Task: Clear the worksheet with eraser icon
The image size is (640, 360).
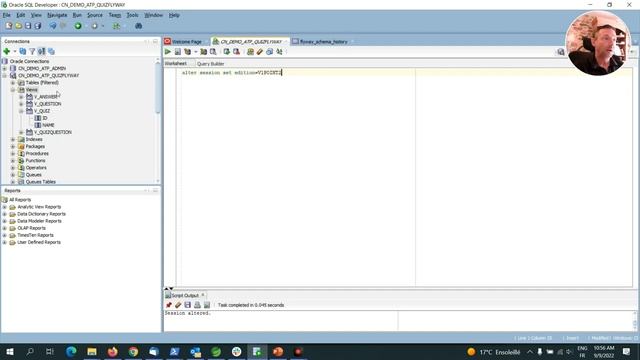Action: click(260, 52)
